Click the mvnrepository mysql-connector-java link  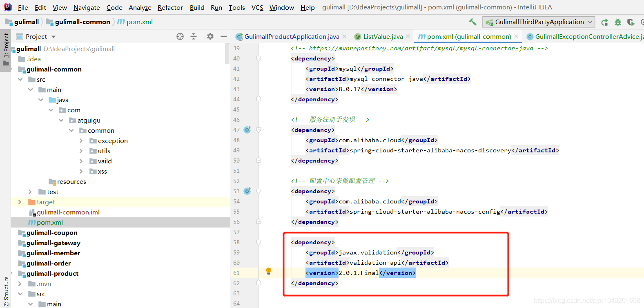(421, 48)
